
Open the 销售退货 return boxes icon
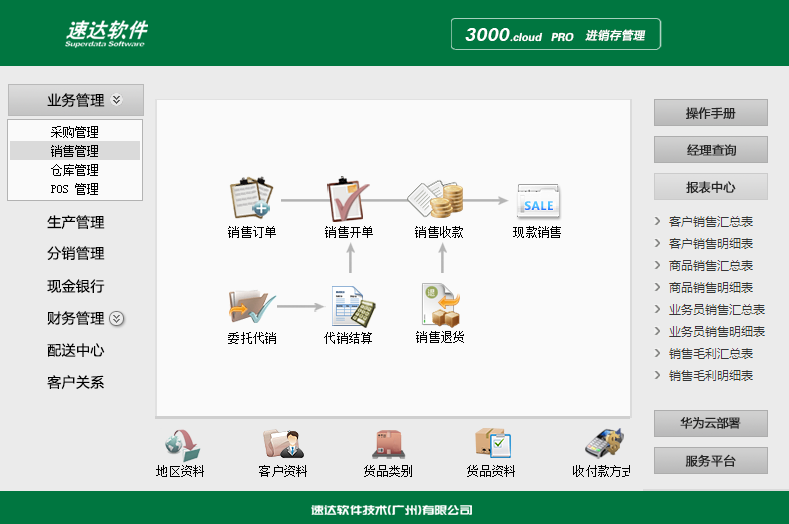(x=440, y=305)
